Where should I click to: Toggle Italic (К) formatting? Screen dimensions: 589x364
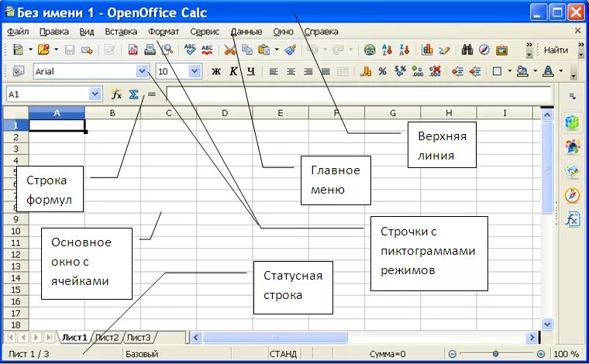point(233,71)
